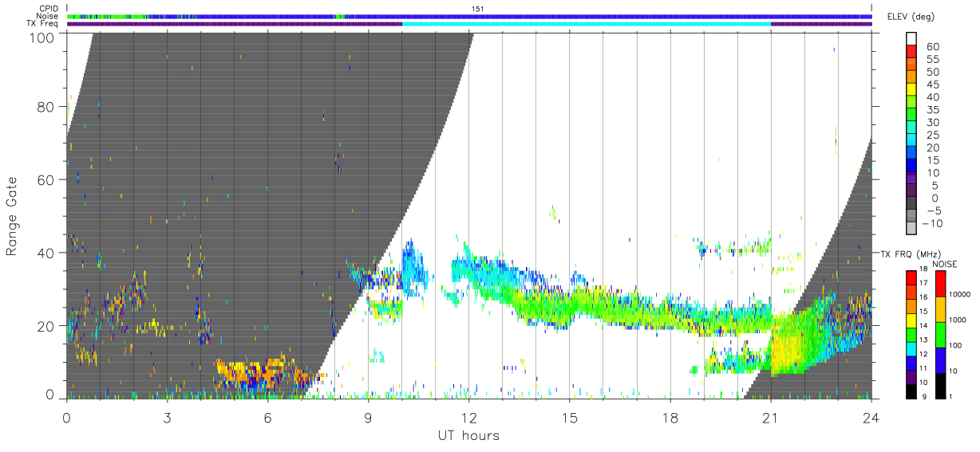This screenshot has width=980, height=452.
Task: Click the 55 label on the ELEV scale
Action: (x=934, y=60)
